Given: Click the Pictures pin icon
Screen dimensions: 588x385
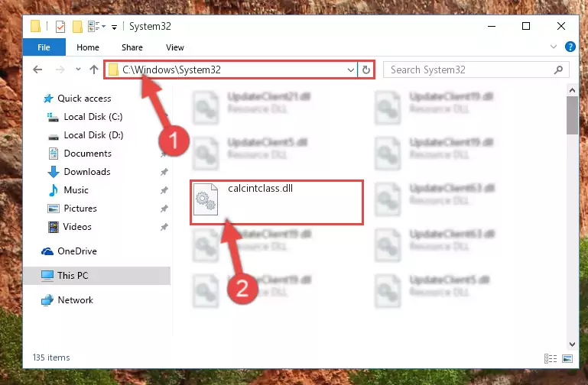Looking at the screenshot, I should tap(164, 209).
